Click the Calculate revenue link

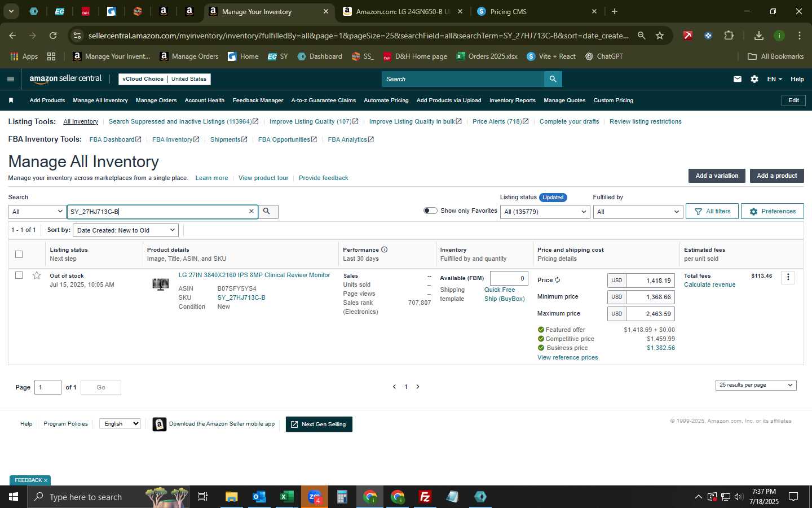pos(709,284)
